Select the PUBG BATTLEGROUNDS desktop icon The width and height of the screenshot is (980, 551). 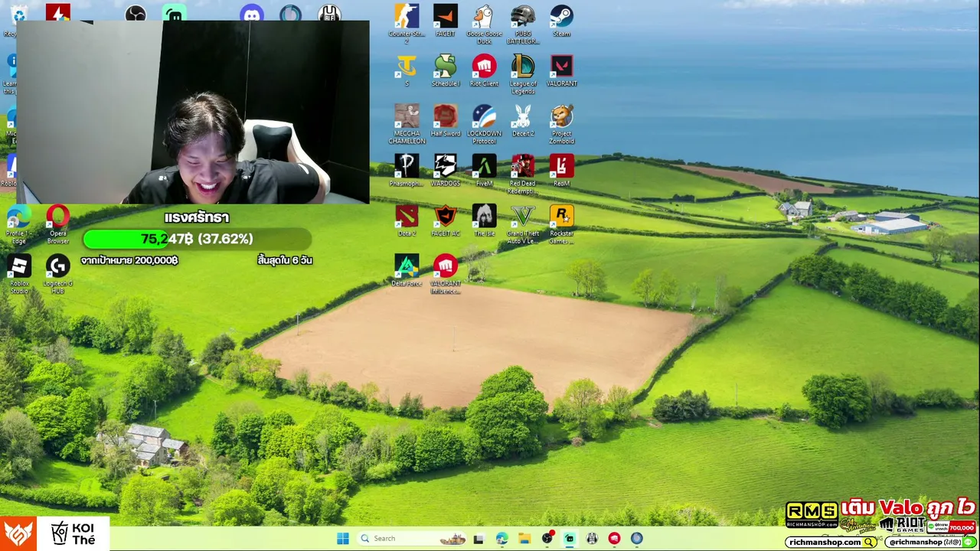pyautogui.click(x=523, y=23)
